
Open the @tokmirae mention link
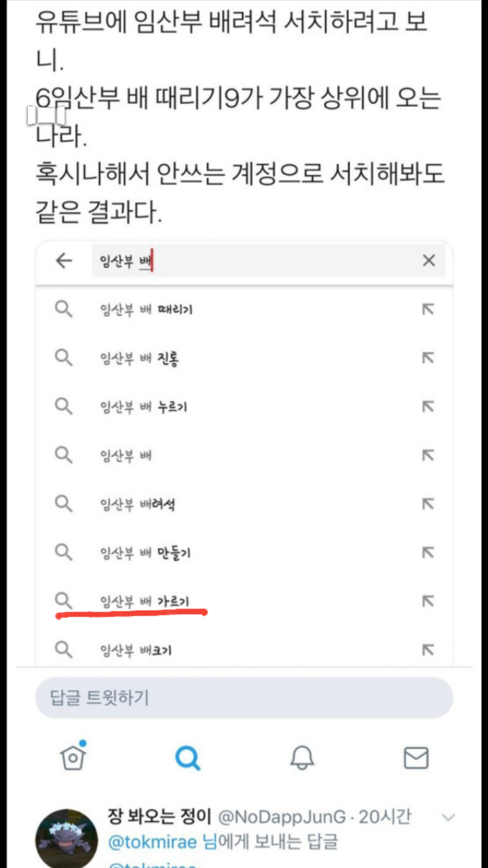coord(153,842)
